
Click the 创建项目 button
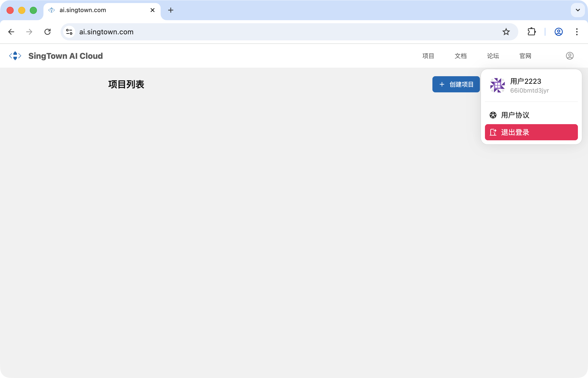pyautogui.click(x=456, y=84)
